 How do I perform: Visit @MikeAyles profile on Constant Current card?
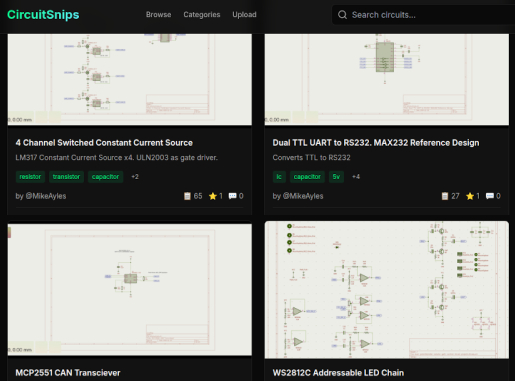coord(46,196)
